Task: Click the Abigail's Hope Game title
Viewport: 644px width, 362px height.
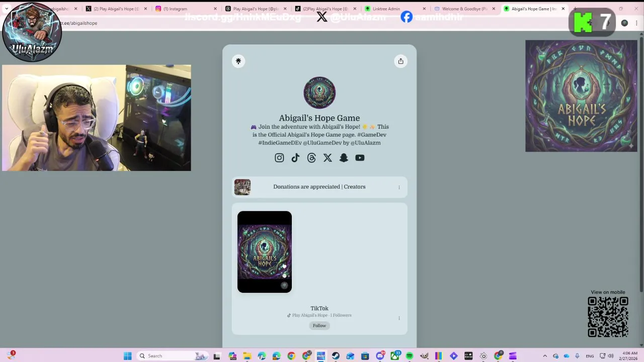Action: pos(319,118)
